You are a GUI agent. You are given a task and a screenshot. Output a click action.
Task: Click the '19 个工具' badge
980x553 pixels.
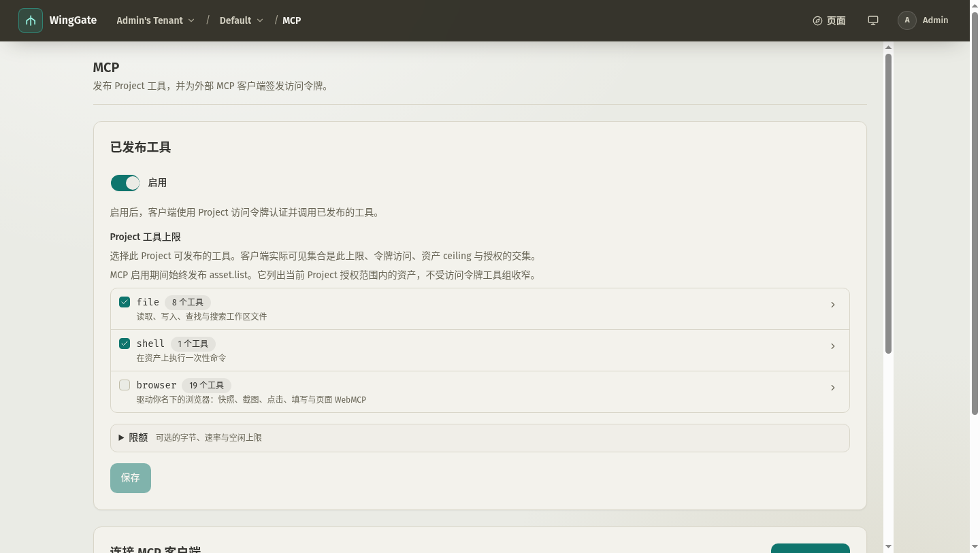click(x=207, y=385)
